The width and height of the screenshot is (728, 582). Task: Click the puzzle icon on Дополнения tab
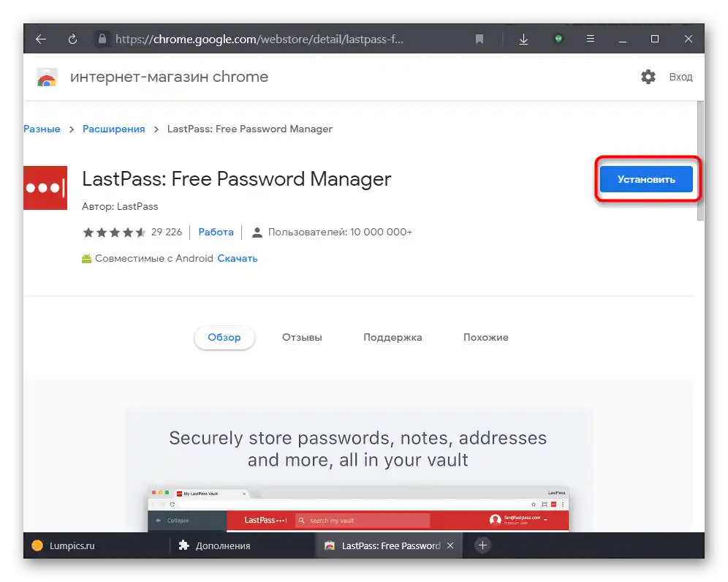[184, 545]
